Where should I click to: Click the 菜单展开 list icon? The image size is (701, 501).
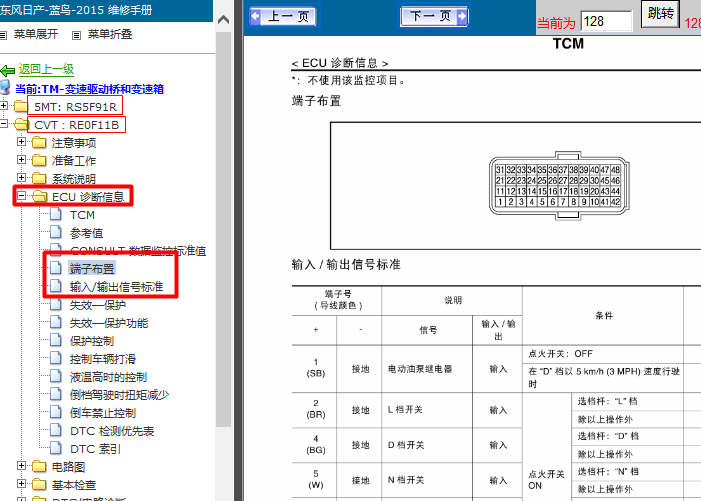pos(3,35)
